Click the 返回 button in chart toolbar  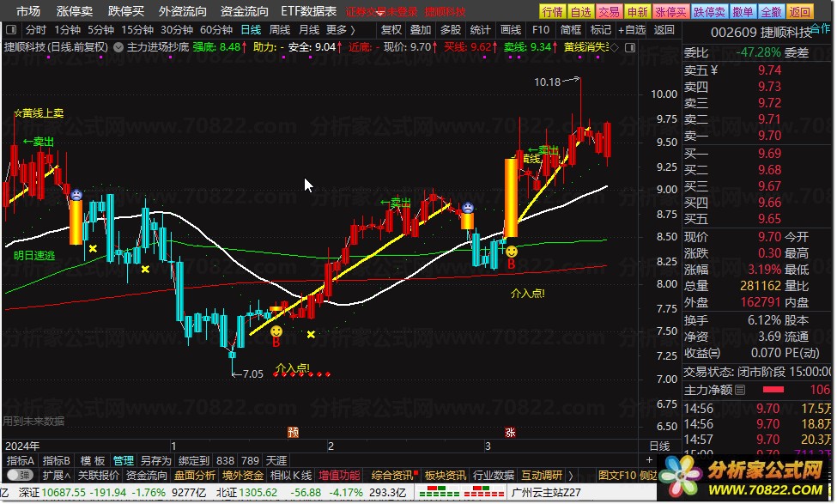pyautogui.click(x=664, y=30)
